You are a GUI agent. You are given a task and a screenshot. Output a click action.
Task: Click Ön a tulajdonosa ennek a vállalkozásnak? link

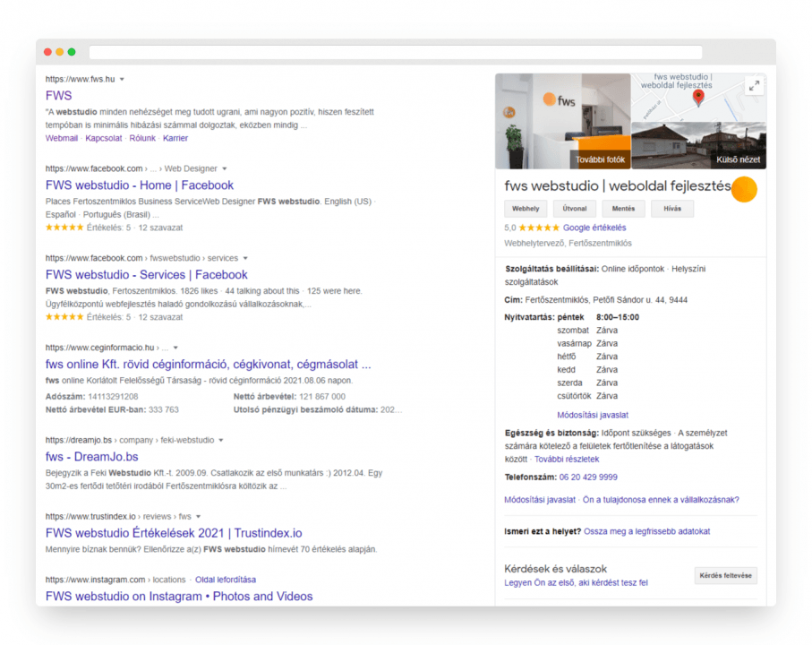(x=661, y=500)
